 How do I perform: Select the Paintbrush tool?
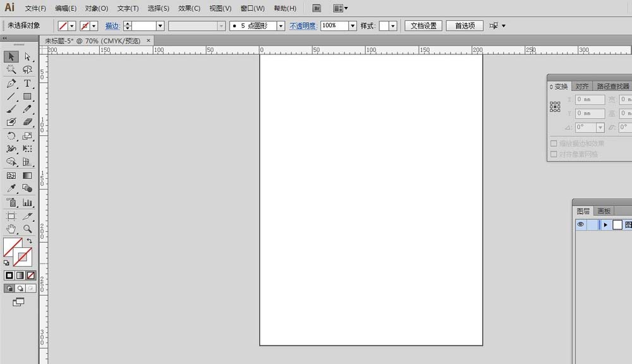click(x=11, y=109)
